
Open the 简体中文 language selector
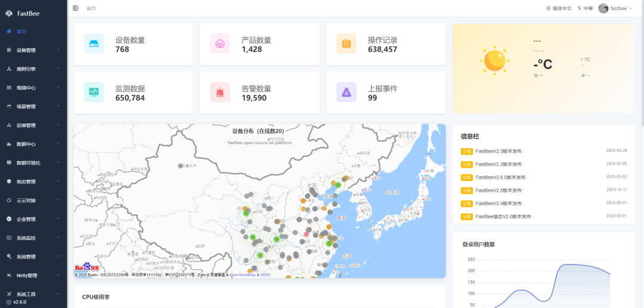(559, 8)
